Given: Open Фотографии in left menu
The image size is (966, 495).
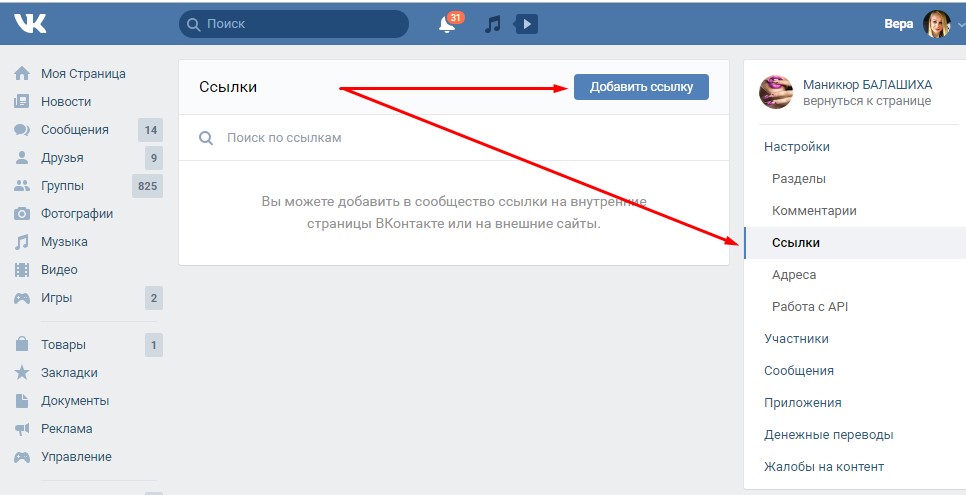Looking at the screenshot, I should pos(77,214).
